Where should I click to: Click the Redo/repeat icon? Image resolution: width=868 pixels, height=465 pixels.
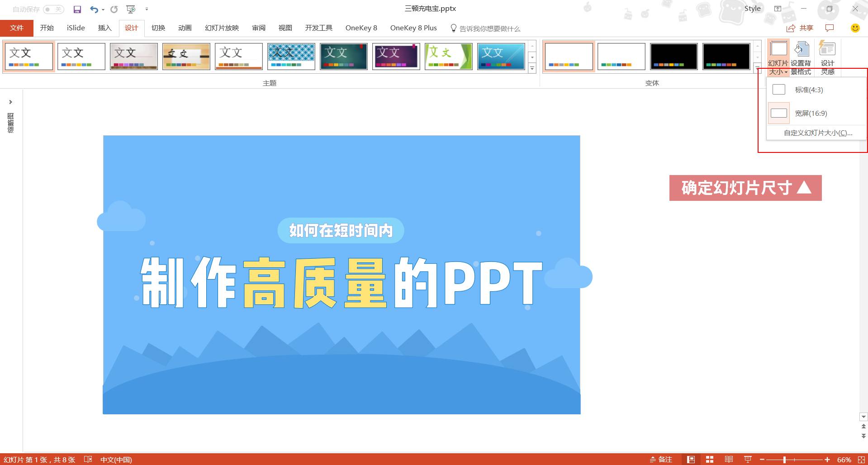[114, 9]
